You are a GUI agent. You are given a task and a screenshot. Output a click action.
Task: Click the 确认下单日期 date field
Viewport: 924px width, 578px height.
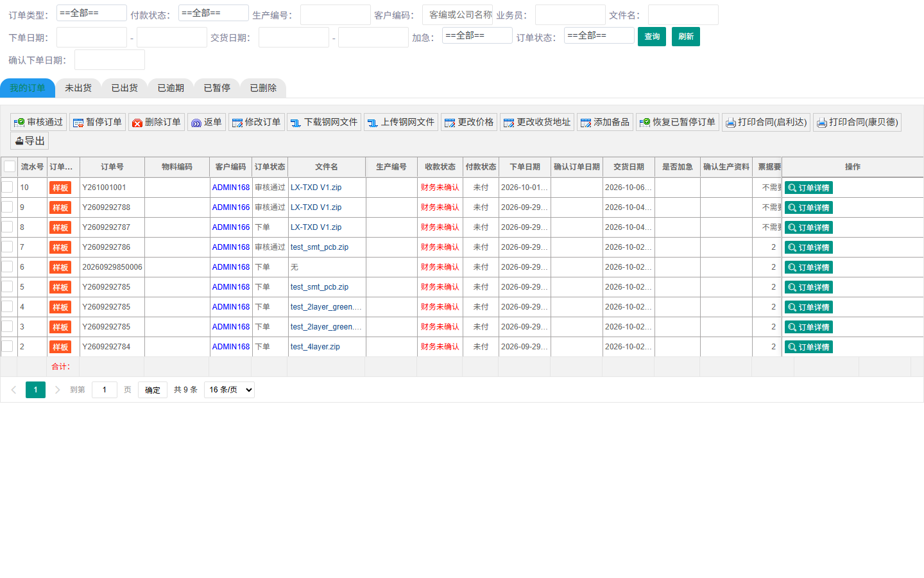(x=110, y=60)
